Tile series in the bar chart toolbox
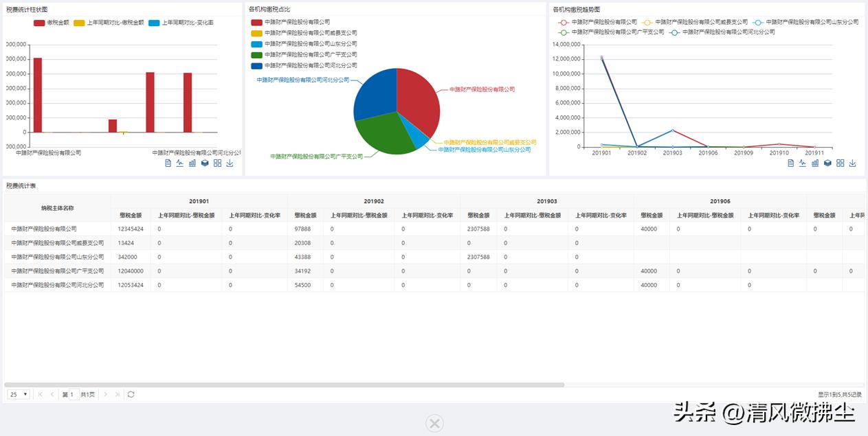 (x=217, y=163)
